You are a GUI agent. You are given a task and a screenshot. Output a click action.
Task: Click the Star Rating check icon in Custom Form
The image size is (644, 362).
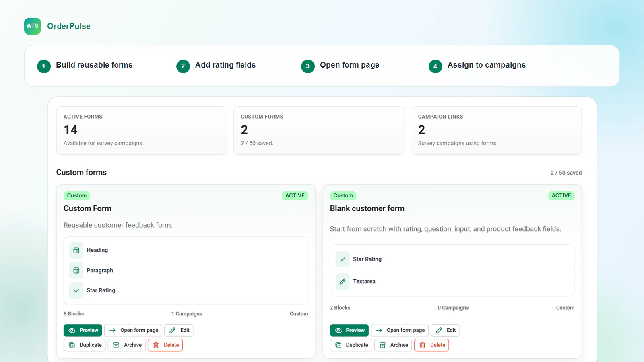pyautogui.click(x=76, y=290)
